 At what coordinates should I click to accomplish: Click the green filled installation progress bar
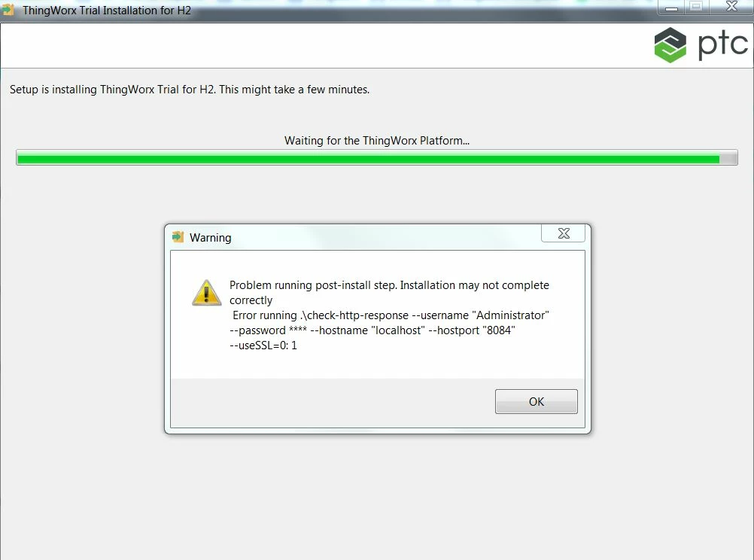[x=368, y=158]
